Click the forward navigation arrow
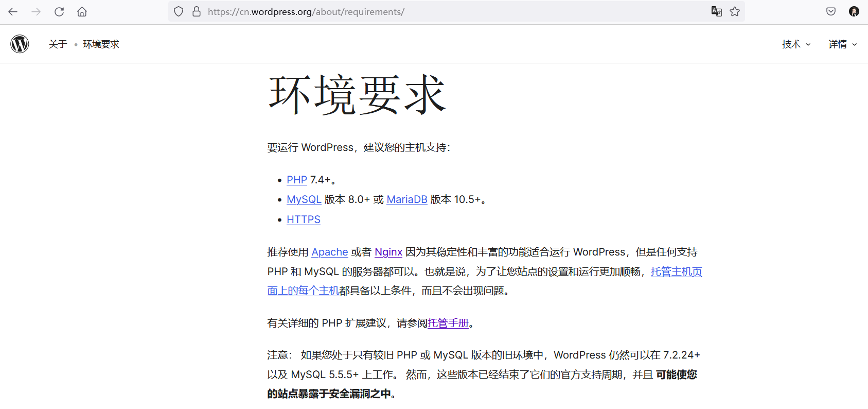 coord(36,12)
